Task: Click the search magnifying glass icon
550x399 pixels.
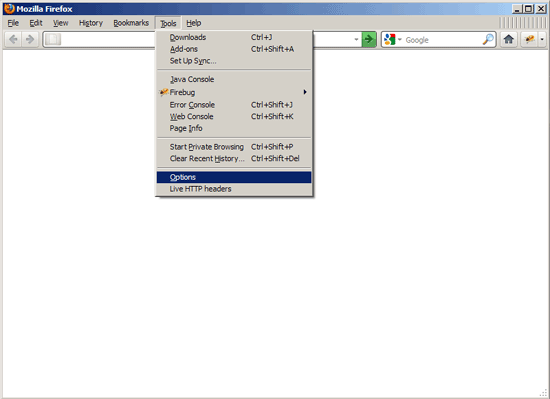Action: 488,39
